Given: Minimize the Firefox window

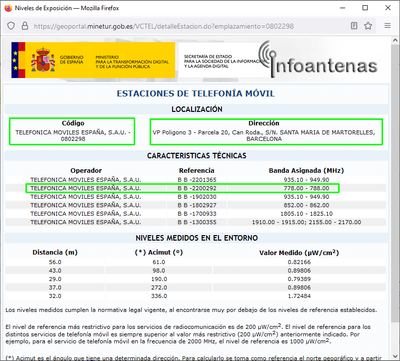Looking at the screenshot, I should point(342,8).
